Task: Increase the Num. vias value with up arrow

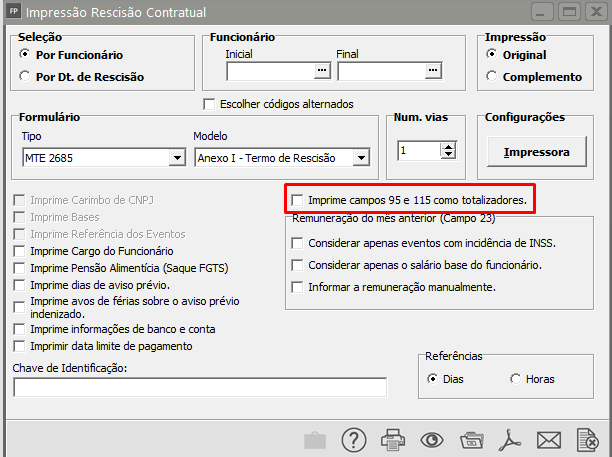Action: coord(448,147)
